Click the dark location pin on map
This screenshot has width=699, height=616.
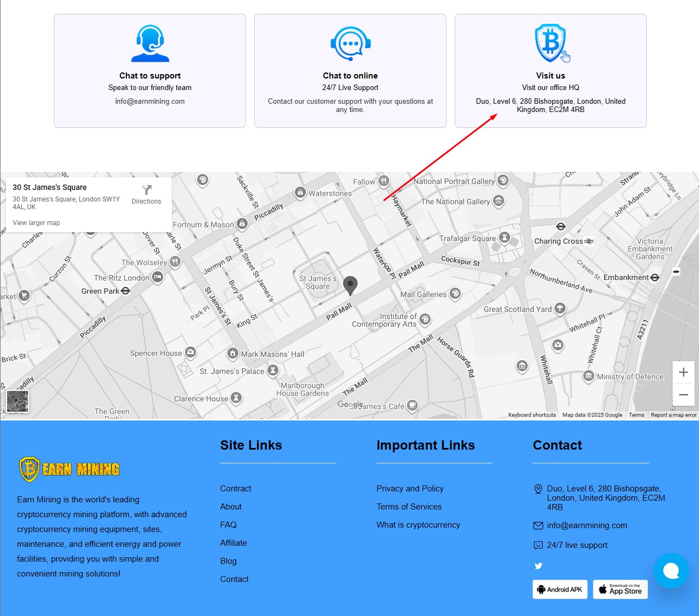click(350, 285)
